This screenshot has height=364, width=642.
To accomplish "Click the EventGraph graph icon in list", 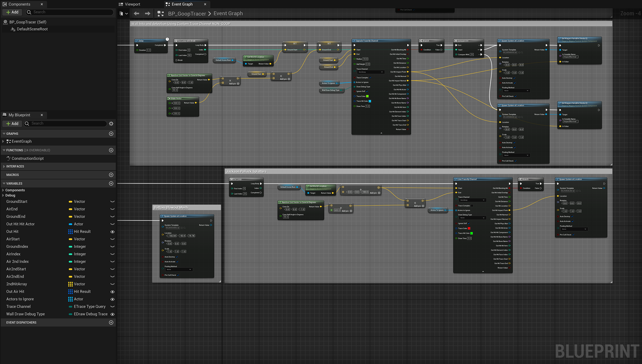I will (9, 142).
